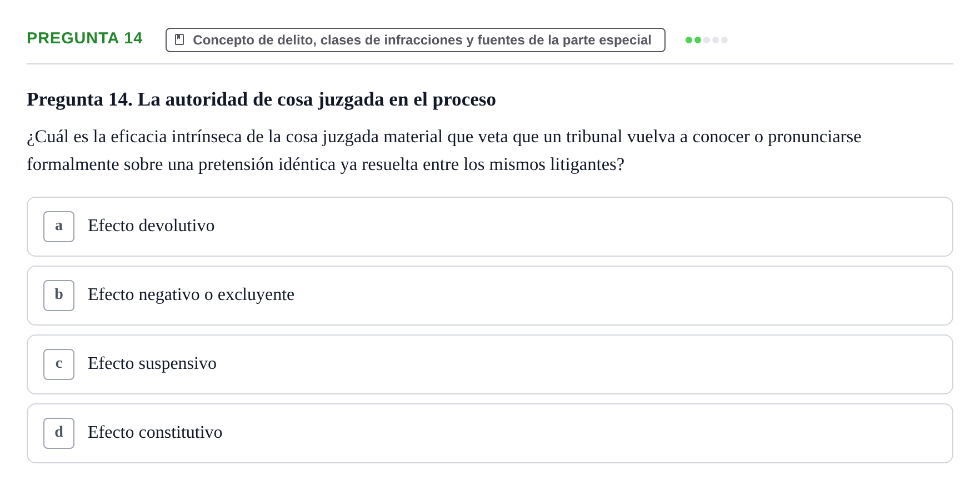Click the question title 'La autoridad de cosa juzgada'
The height and width of the screenshot is (490, 980).
261,99
